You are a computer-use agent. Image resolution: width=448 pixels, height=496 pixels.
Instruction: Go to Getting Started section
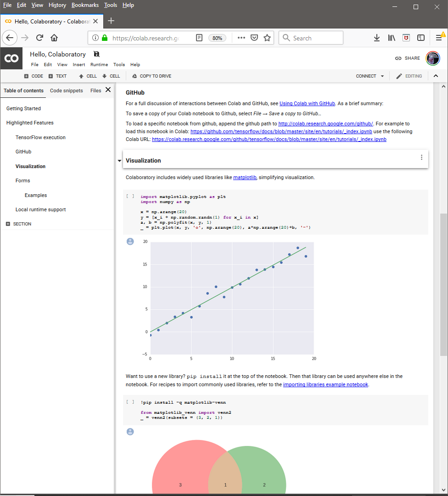(23, 108)
